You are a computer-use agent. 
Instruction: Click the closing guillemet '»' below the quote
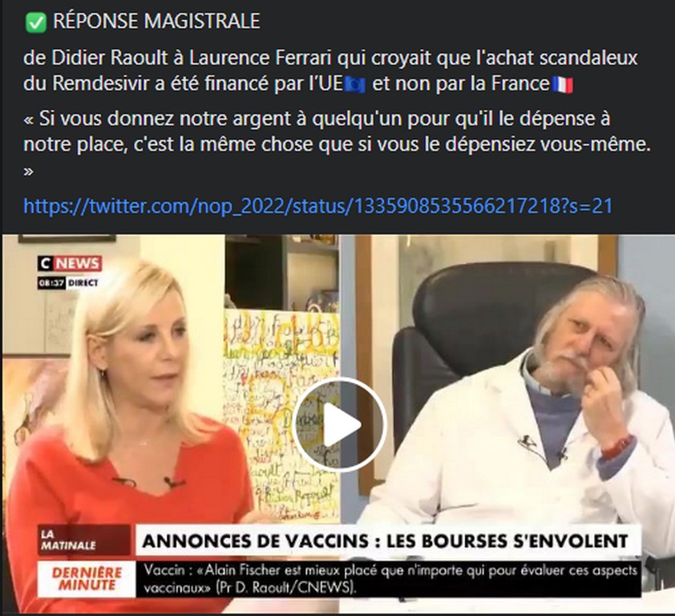tap(28, 172)
